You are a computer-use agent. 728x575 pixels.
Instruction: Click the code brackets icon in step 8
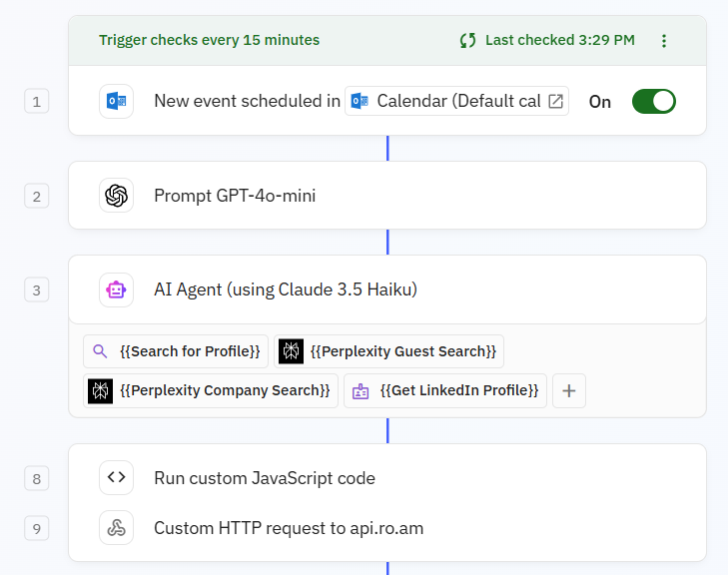coord(116,477)
